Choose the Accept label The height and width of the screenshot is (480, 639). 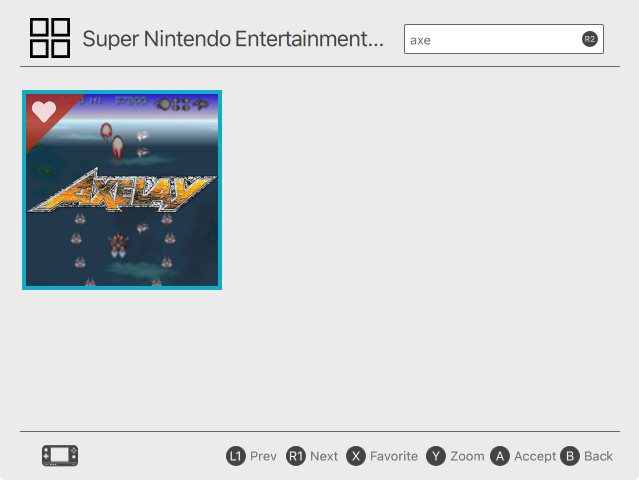point(535,456)
